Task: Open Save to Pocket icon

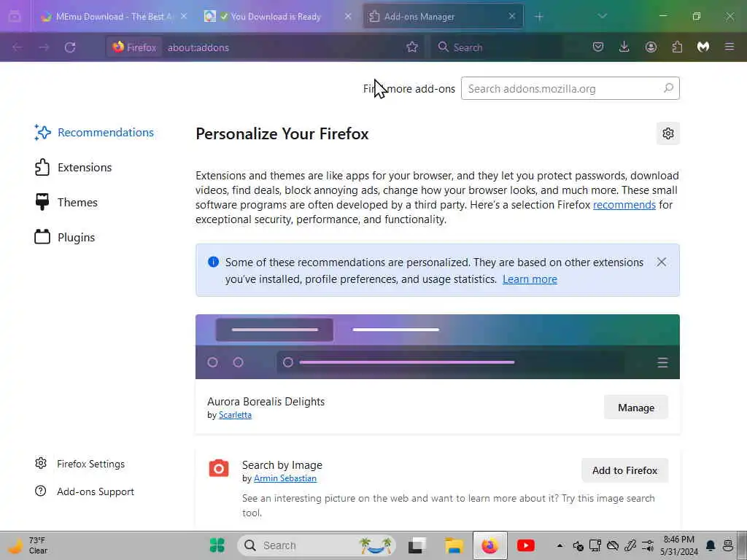Action: click(x=598, y=47)
